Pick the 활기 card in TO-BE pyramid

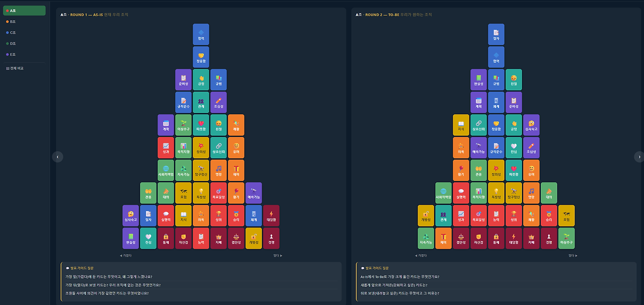[x=461, y=170]
